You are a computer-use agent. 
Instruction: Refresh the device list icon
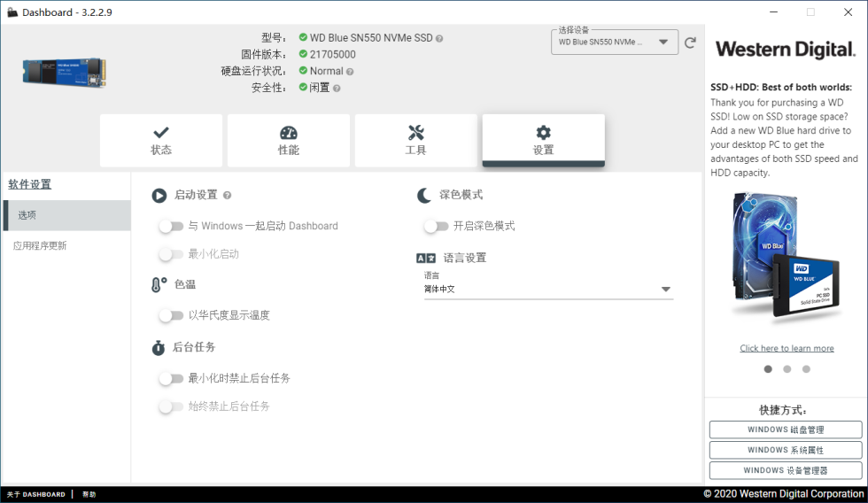(x=690, y=43)
